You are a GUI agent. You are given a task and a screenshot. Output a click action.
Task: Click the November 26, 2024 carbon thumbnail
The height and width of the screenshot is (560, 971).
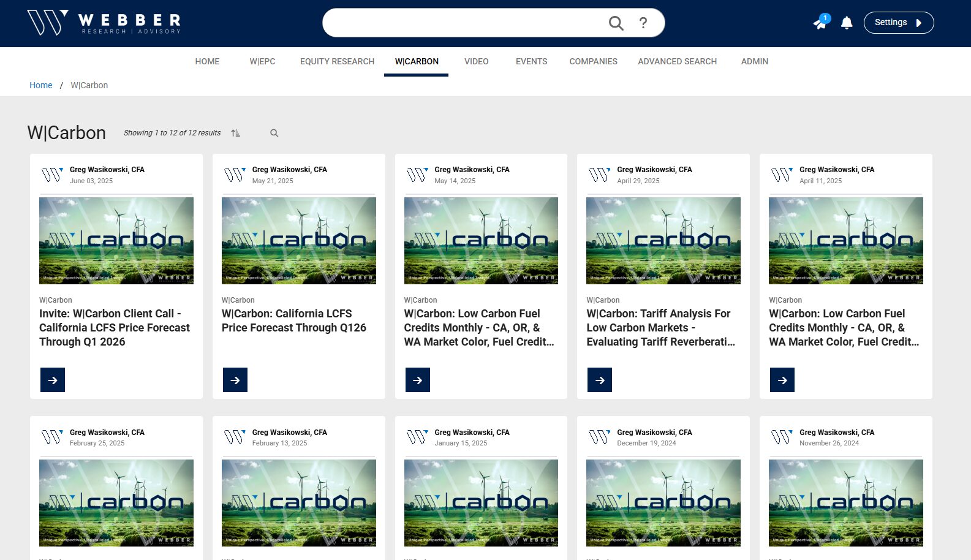[x=846, y=503]
